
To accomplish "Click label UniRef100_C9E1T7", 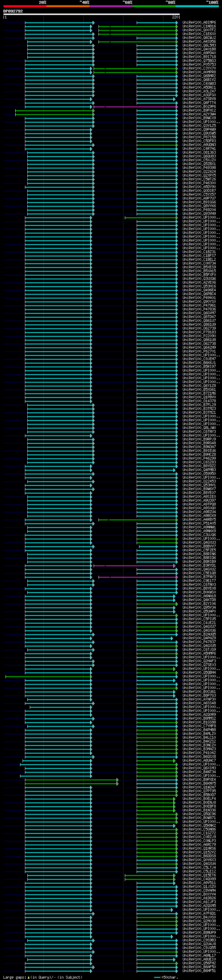I will pos(199,581).
